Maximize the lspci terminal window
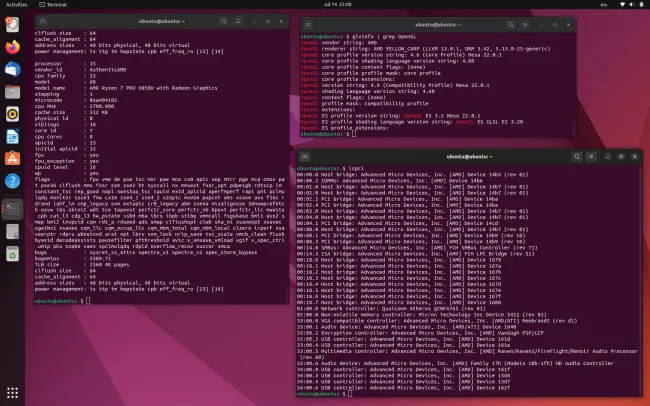This screenshot has height=406, width=650. pyautogui.click(x=621, y=157)
